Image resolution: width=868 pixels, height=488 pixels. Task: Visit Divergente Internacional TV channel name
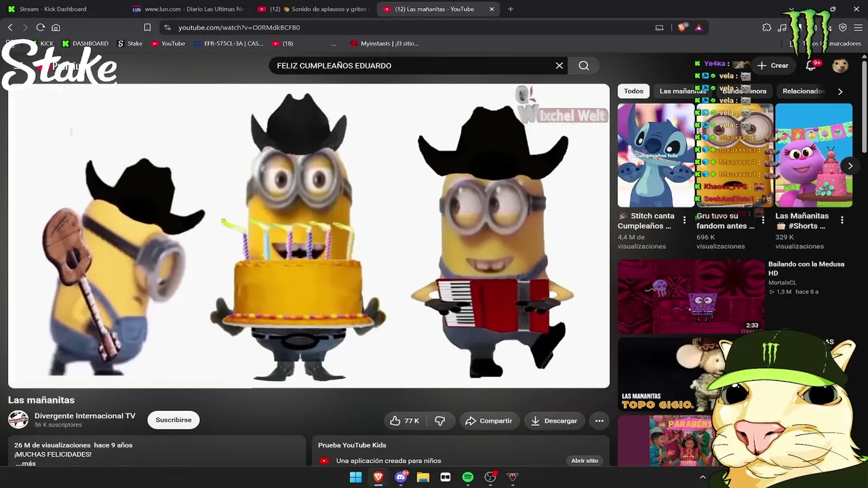(85, 416)
